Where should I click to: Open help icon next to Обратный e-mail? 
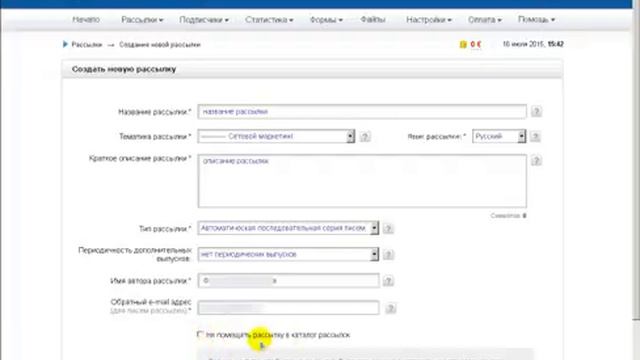point(390,308)
